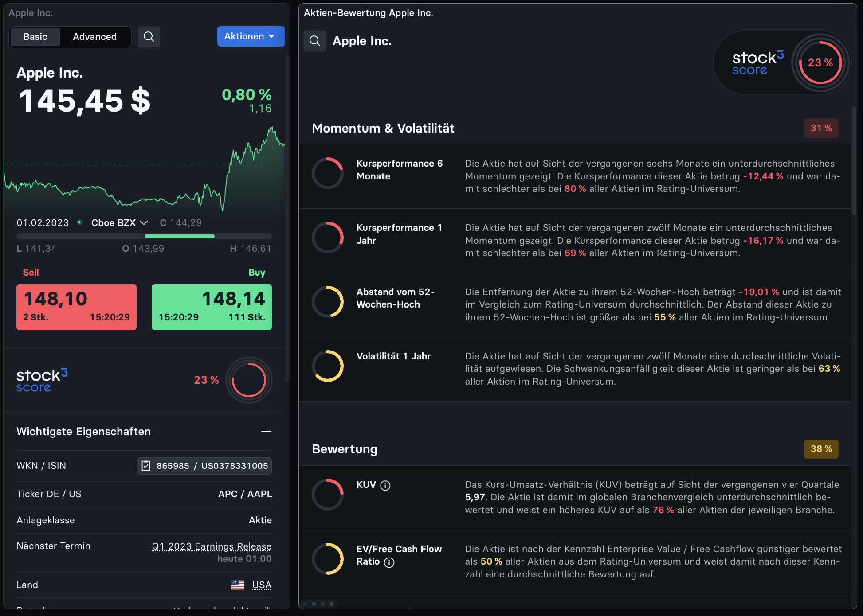Collapse the Wichtigste Eigenschaften section

(266, 431)
